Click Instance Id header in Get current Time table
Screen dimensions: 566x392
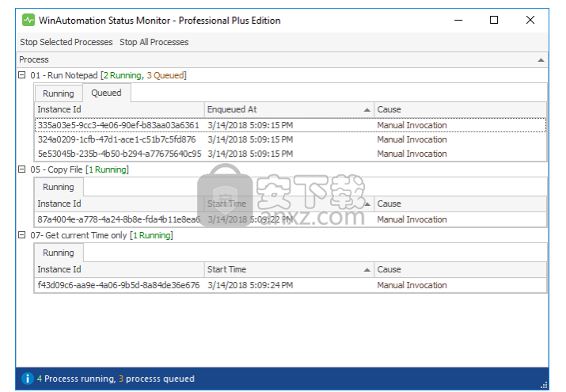(120, 269)
